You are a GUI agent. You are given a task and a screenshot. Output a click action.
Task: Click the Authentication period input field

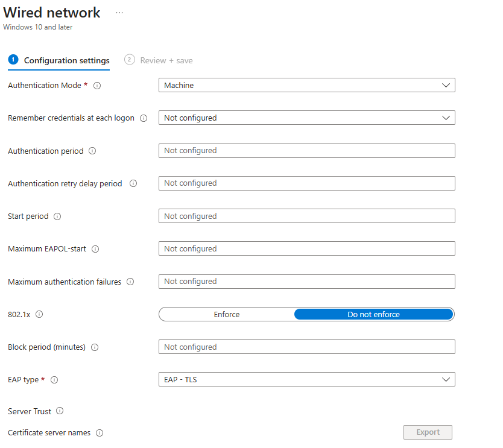[306, 151]
